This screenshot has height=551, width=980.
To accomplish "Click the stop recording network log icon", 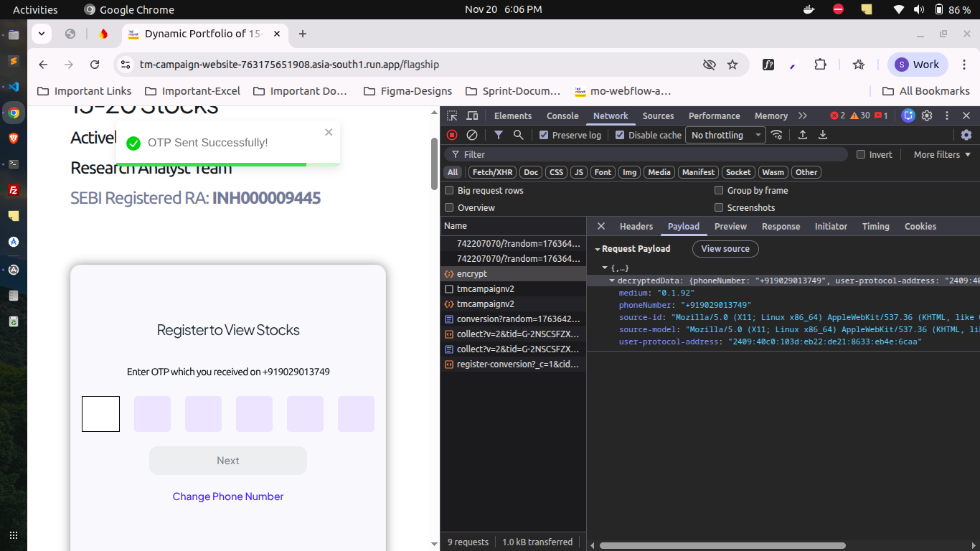I will pyautogui.click(x=452, y=135).
